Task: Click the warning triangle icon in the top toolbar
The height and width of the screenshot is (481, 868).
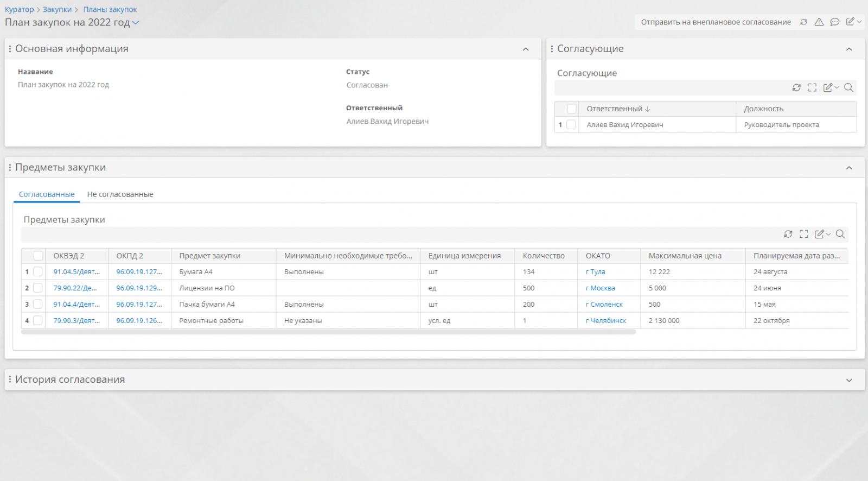Action: click(x=819, y=22)
